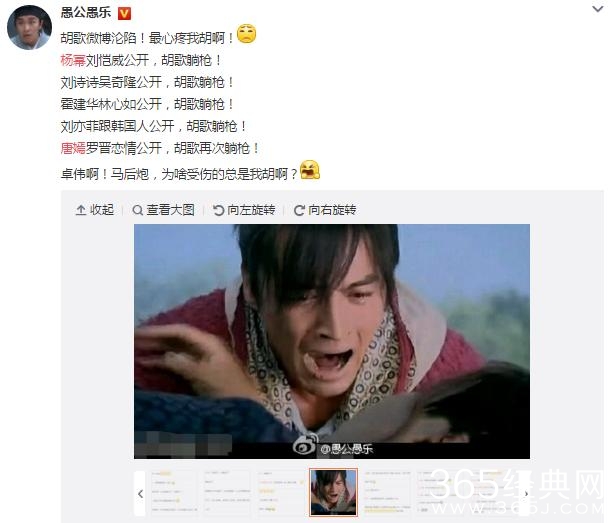Select the first thumbnail in strip
The image size is (615, 523).
[x=174, y=492]
